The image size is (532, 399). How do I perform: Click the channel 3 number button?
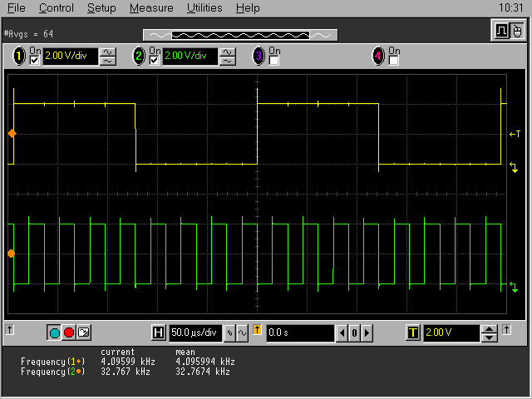[x=259, y=57]
